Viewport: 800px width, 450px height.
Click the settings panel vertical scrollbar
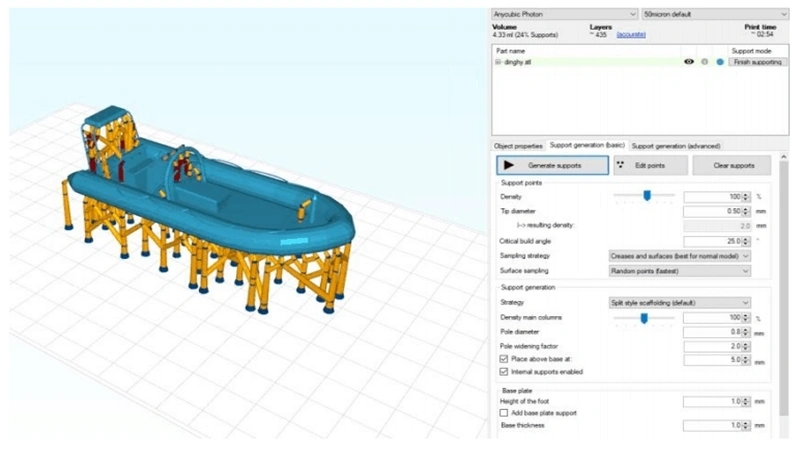pos(784,288)
